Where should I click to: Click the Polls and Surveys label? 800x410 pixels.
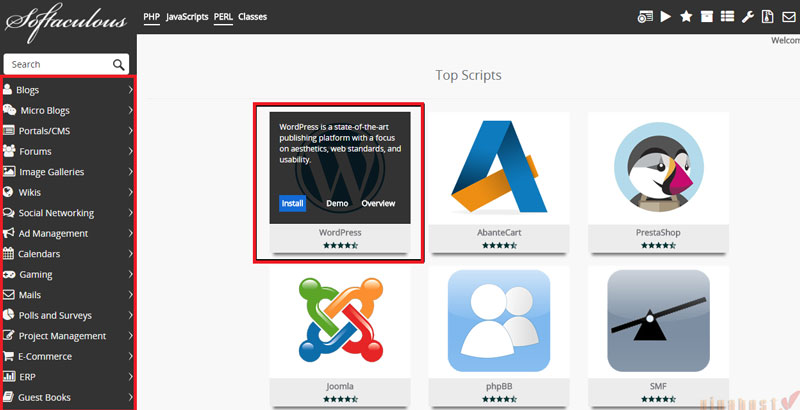[x=55, y=315]
